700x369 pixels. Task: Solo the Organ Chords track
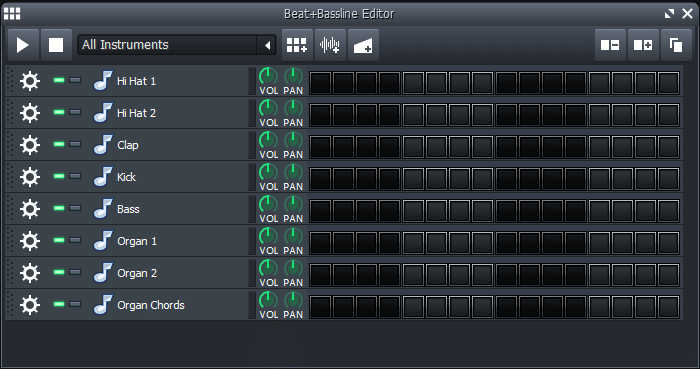75,304
